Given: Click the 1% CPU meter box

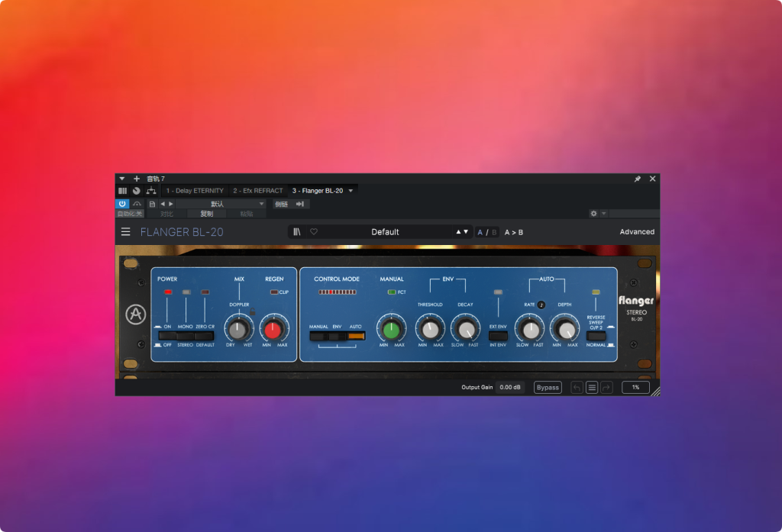Looking at the screenshot, I should point(635,388).
